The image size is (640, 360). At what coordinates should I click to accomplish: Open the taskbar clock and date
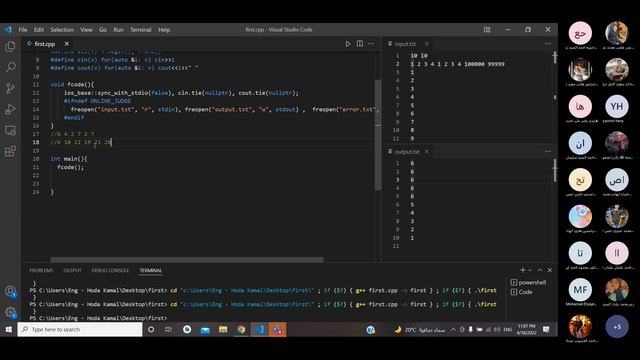527,329
